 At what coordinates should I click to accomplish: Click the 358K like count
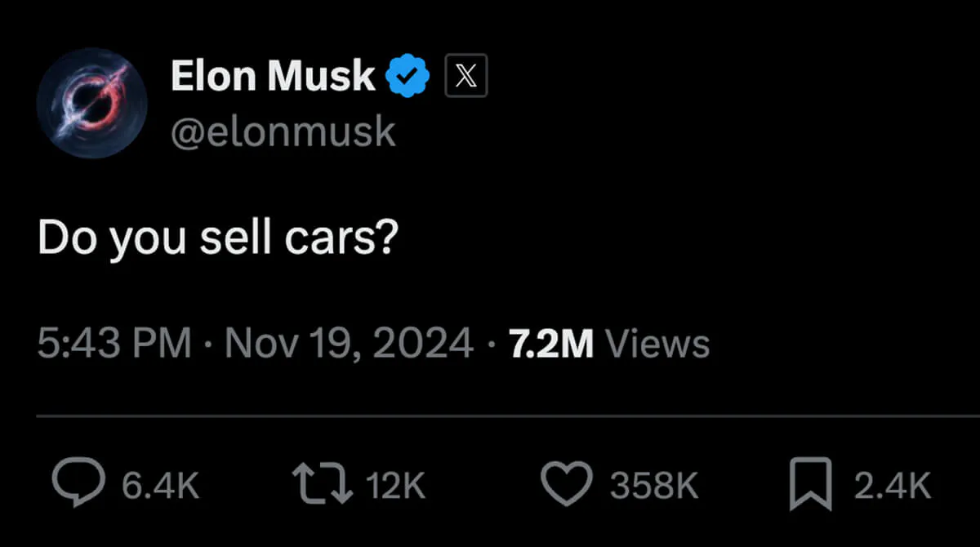click(653, 484)
